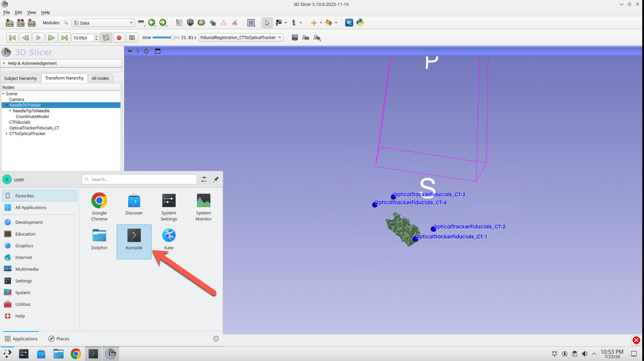Click the launcher Search field

(x=139, y=179)
